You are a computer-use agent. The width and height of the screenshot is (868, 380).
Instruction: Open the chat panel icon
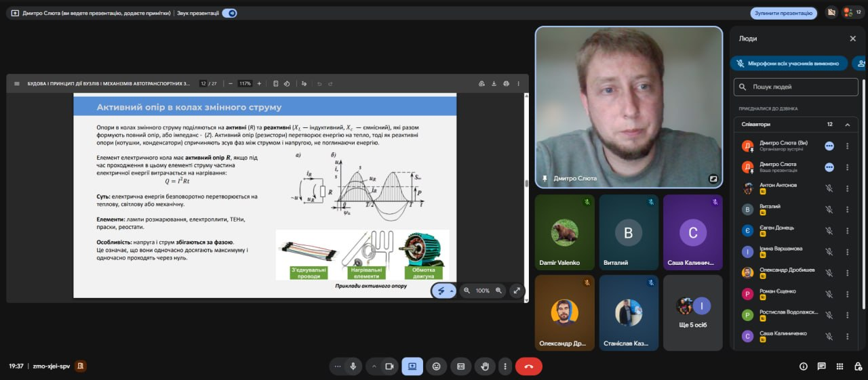click(x=821, y=366)
